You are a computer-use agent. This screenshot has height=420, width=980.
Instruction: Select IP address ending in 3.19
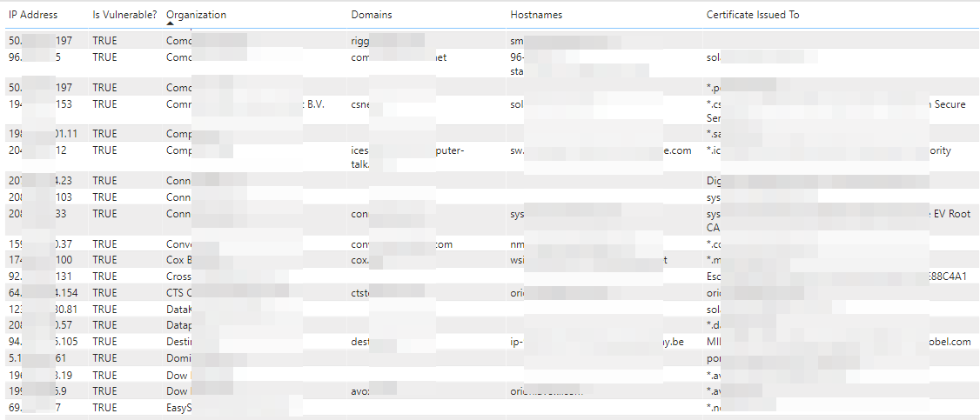[40, 375]
